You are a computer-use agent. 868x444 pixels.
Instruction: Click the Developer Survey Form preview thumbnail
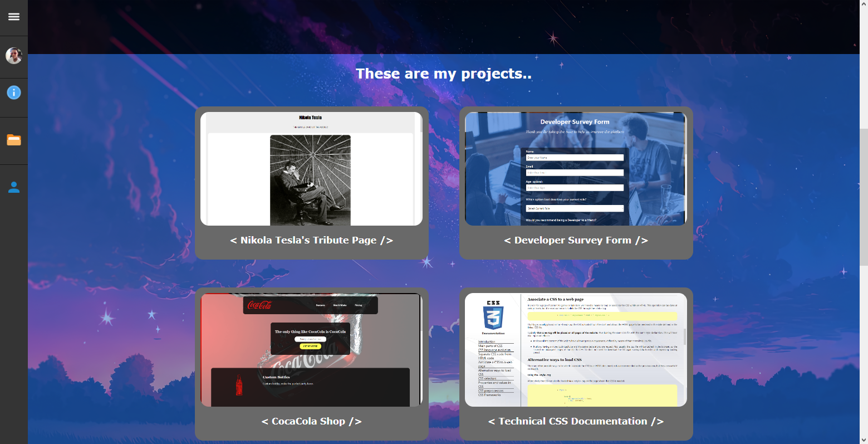(x=576, y=168)
